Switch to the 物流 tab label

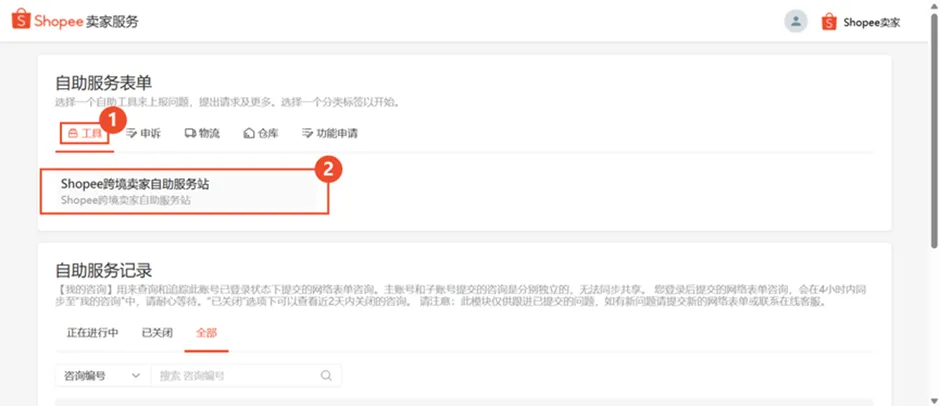click(x=209, y=133)
